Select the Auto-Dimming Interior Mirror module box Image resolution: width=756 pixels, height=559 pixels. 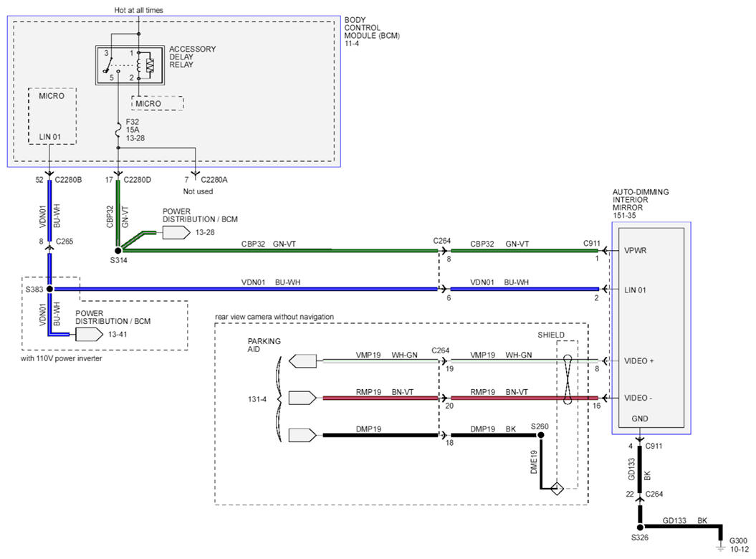point(651,328)
